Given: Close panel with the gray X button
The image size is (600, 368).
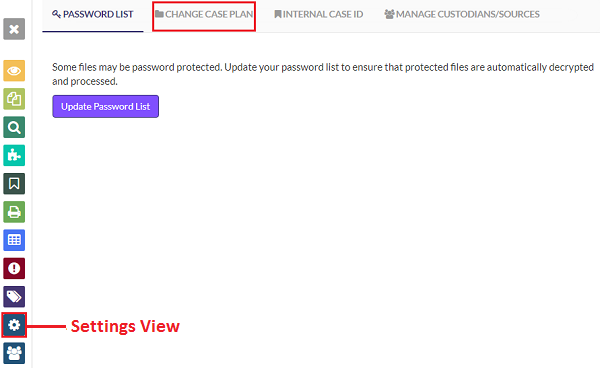Looking at the screenshot, I should point(14,29).
